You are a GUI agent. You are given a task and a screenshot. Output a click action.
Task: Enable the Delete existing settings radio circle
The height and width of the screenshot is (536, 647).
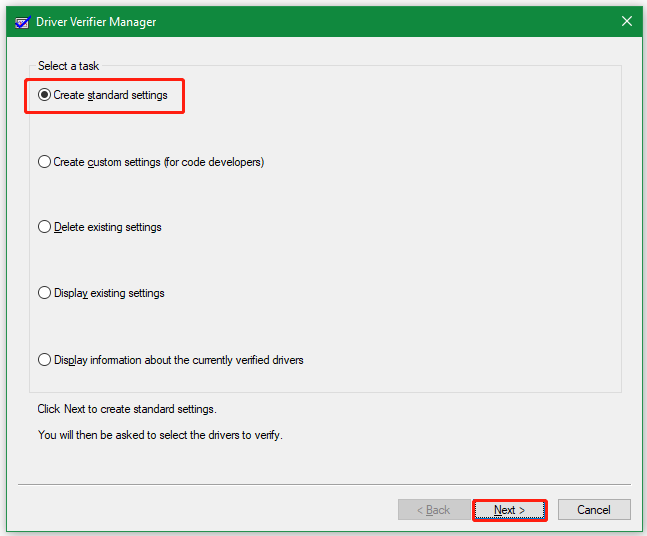coord(44,227)
